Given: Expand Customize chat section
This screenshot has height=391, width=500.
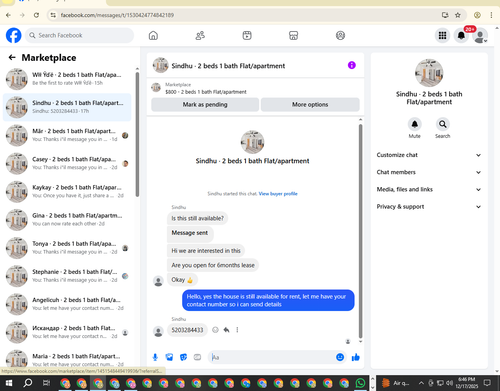Looking at the screenshot, I should (429, 155).
